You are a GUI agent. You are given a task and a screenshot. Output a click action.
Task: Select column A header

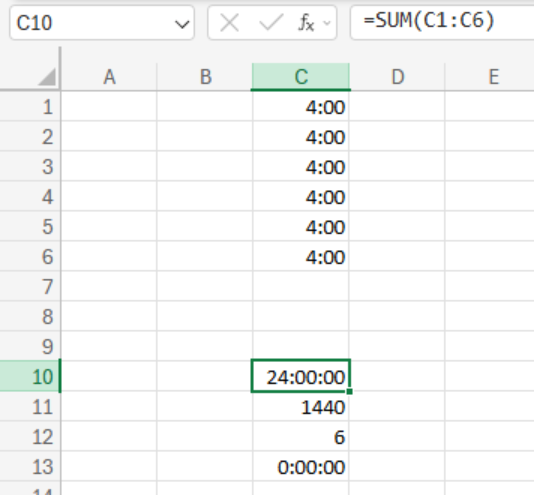coord(109,77)
